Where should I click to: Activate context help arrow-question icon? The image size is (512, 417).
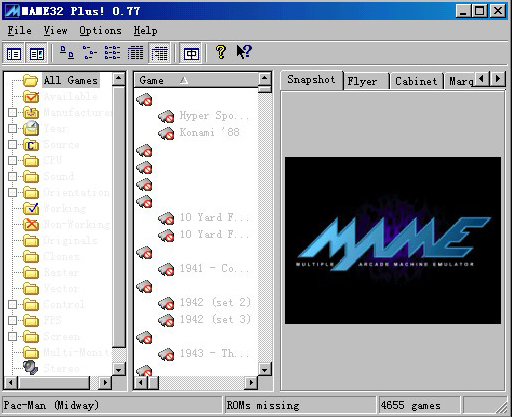coord(244,52)
